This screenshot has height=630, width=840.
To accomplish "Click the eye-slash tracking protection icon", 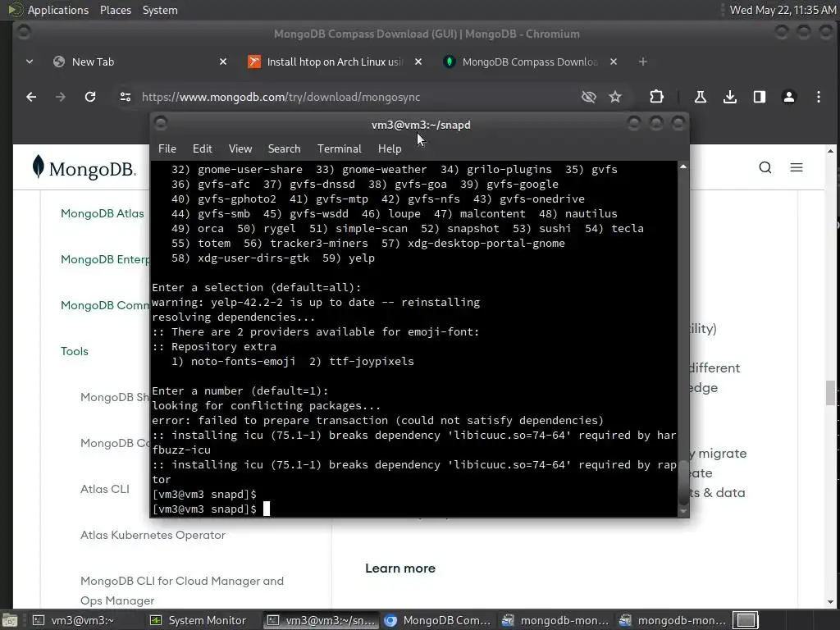I will pos(589,97).
